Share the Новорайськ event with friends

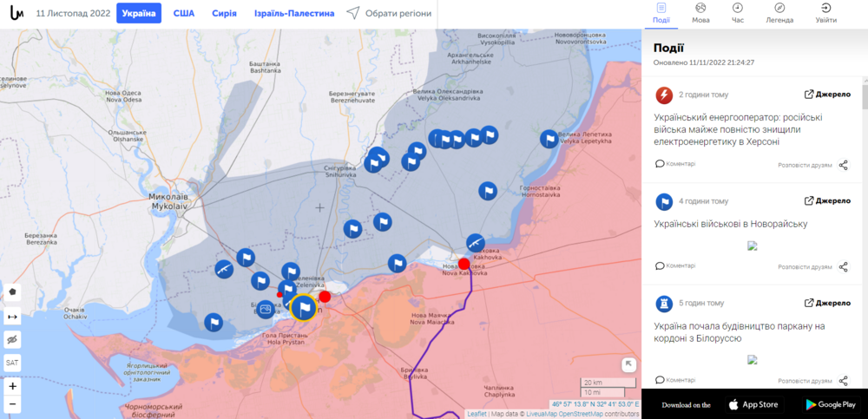tap(813, 267)
